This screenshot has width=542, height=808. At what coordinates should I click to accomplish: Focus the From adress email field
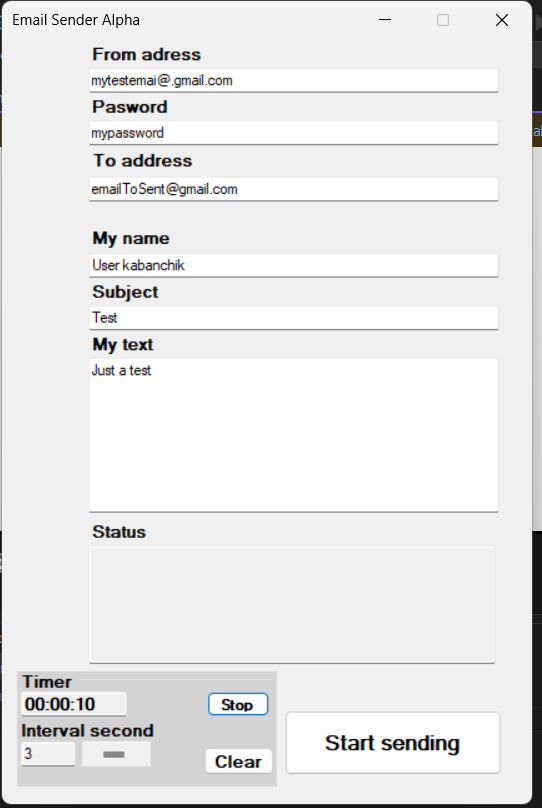[x=294, y=80]
